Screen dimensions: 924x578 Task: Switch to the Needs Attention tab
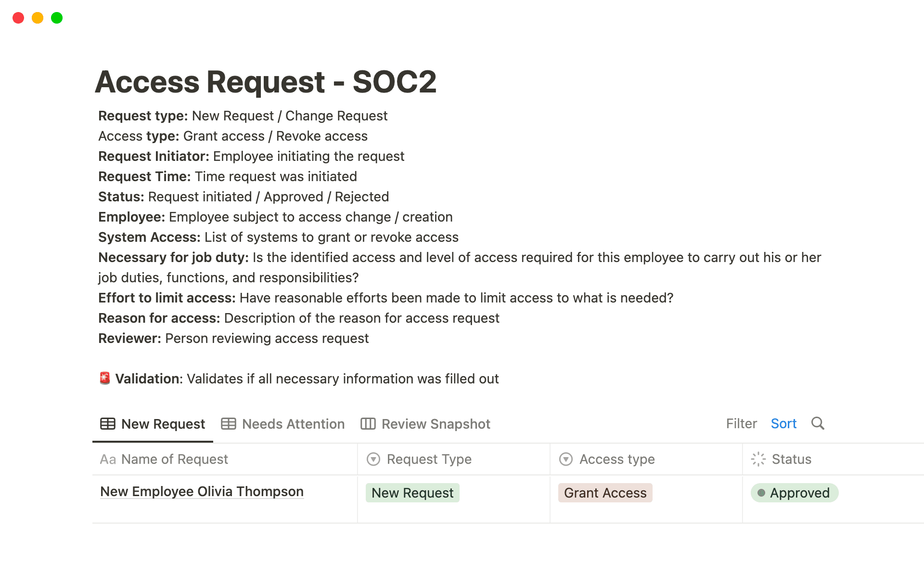click(x=293, y=423)
